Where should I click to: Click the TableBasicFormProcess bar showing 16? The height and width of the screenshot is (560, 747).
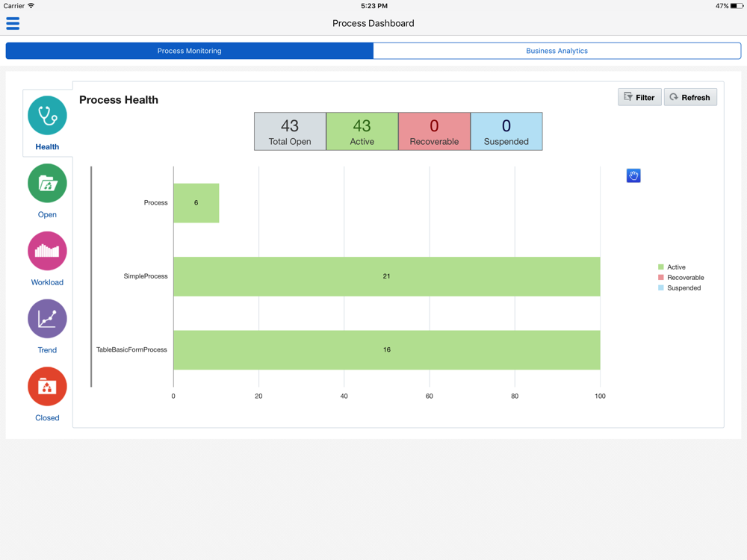[x=386, y=350]
